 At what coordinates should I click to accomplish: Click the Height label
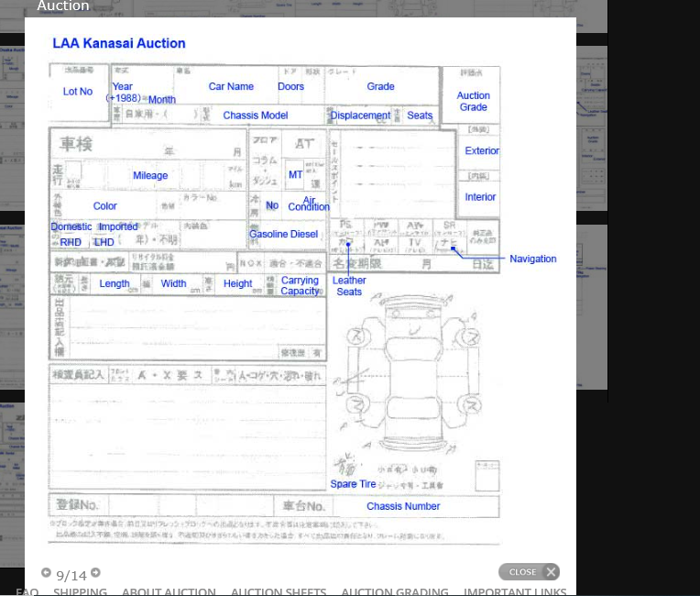(237, 283)
